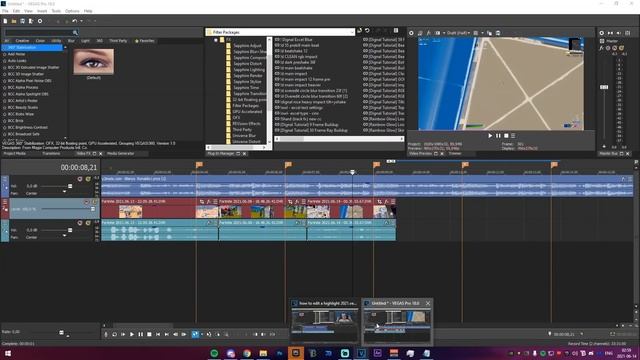Click the magnifier icon in FX search box
Screen dimensions: 640x360
coord(75,32)
